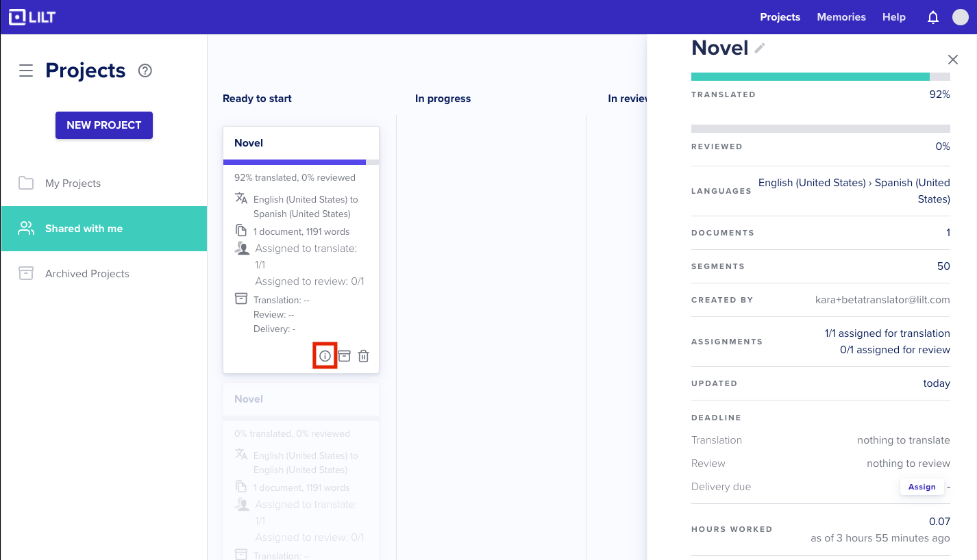The image size is (977, 560).
Task: Open the user avatar menu
Action: [961, 17]
